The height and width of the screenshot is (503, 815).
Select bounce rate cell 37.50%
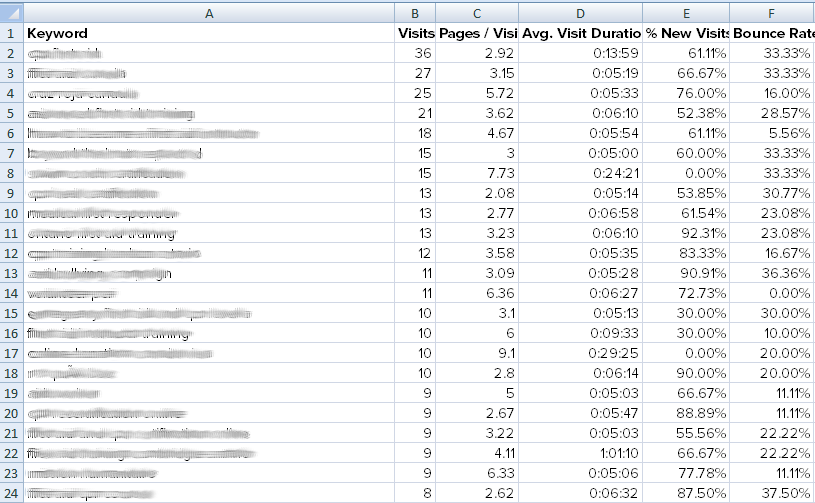pos(772,493)
